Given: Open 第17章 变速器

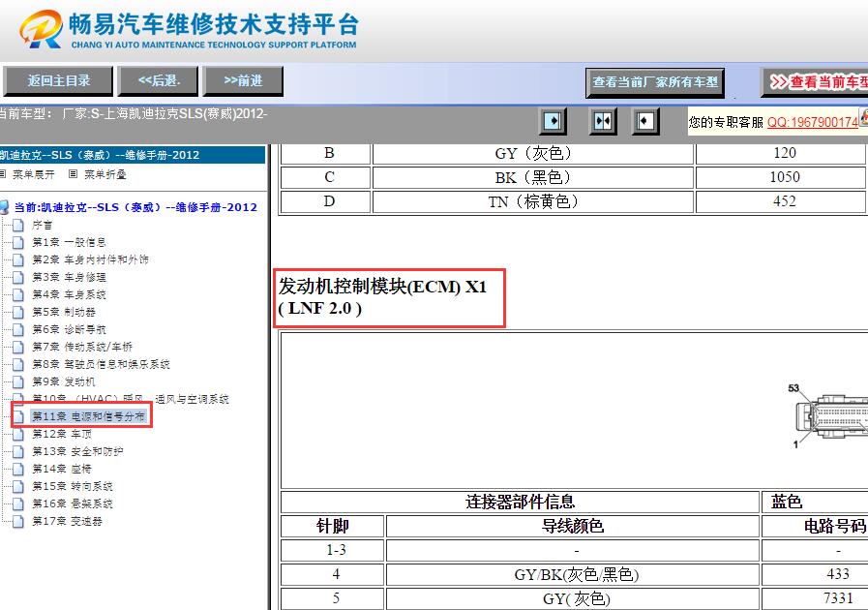Looking at the screenshot, I should (x=67, y=521).
